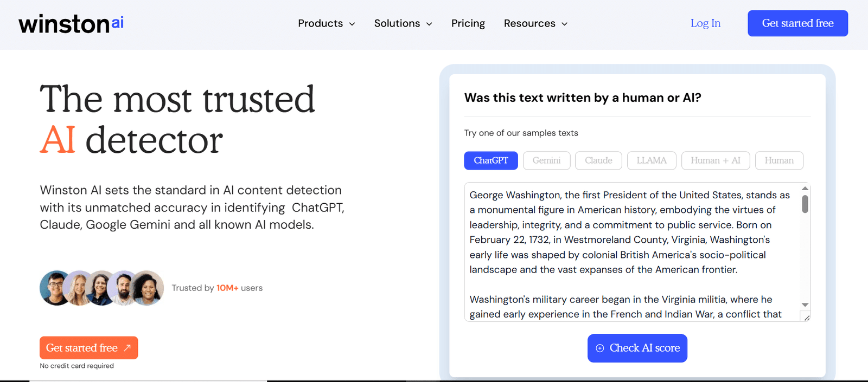Click the textarea resize handle corner
The height and width of the screenshot is (382, 868).
click(807, 318)
